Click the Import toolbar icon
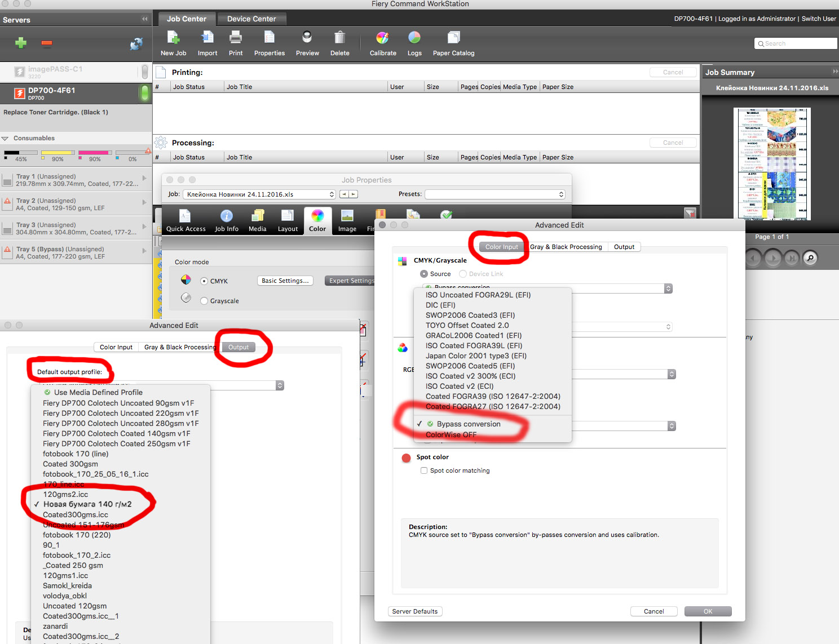 [207, 38]
